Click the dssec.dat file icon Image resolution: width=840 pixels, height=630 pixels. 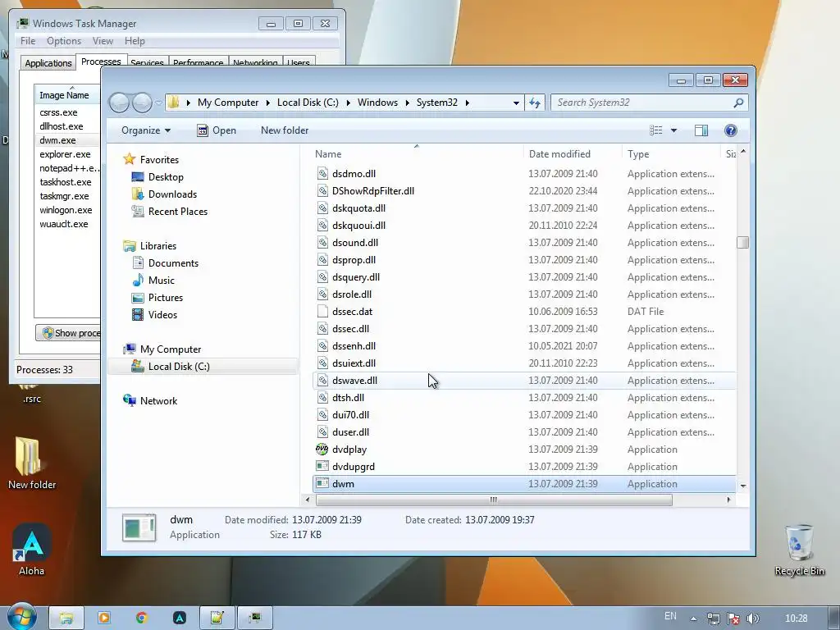(x=322, y=311)
